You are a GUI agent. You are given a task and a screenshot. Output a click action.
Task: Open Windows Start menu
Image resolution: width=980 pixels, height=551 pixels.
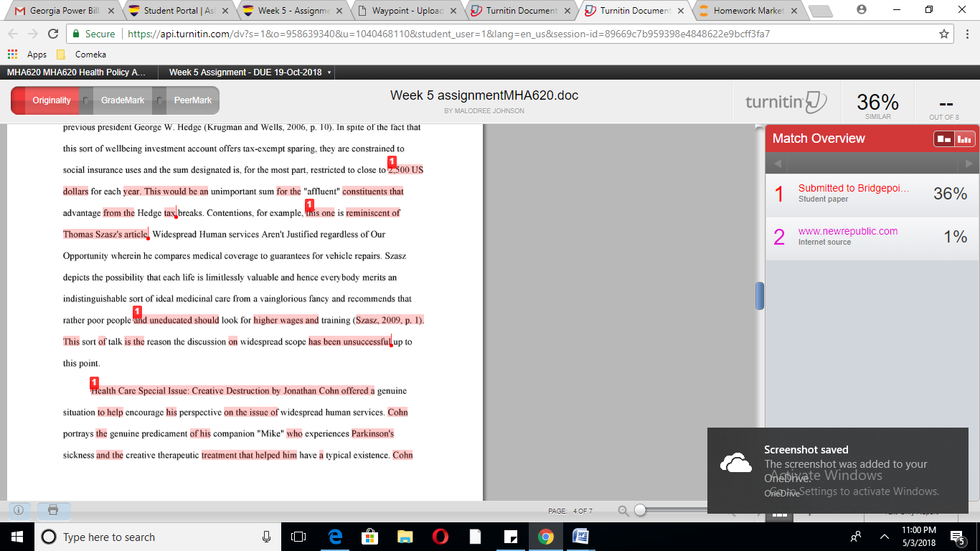point(17,537)
